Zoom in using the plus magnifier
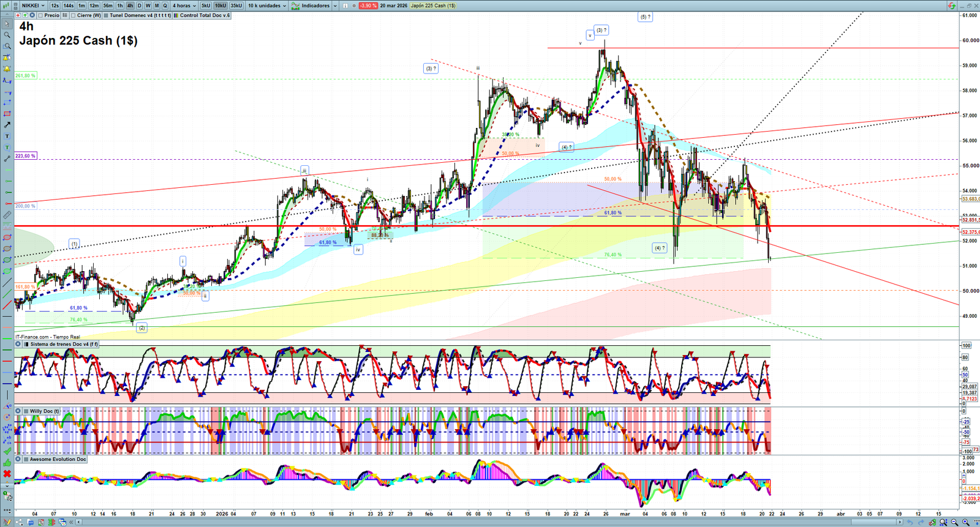The height and width of the screenshot is (527, 980). (966, 522)
